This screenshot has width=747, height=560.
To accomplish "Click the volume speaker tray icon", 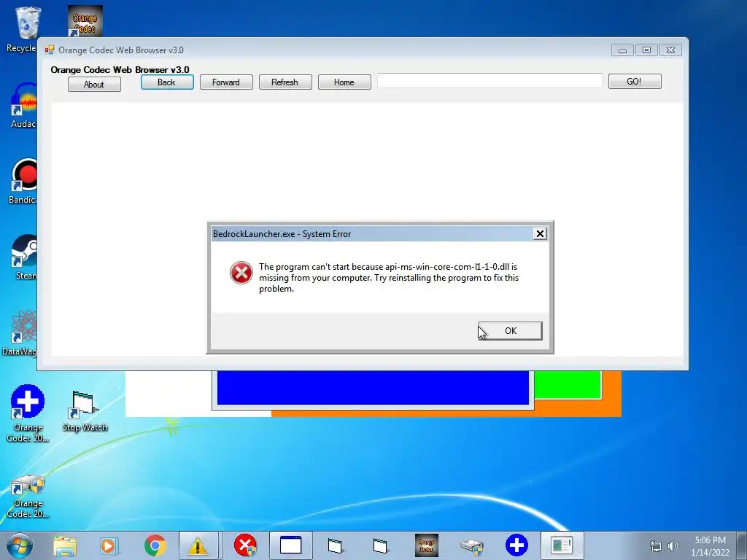I will (673, 547).
